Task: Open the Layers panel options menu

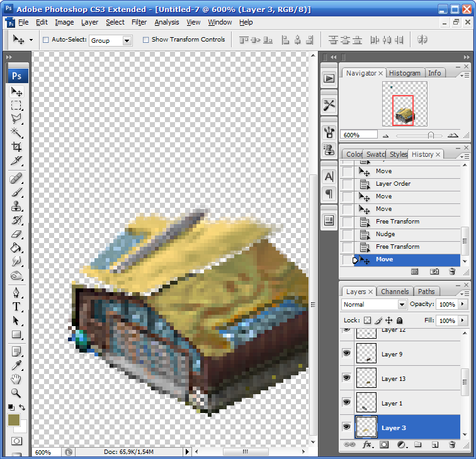Action: tap(465, 293)
